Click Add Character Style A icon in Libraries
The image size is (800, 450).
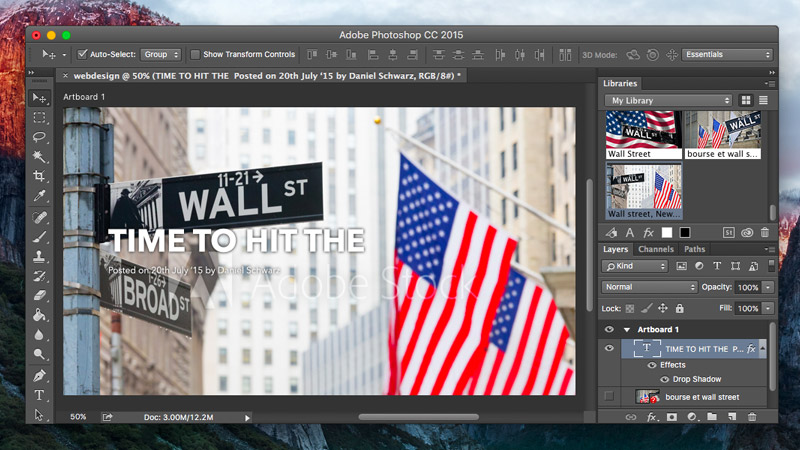click(x=630, y=233)
